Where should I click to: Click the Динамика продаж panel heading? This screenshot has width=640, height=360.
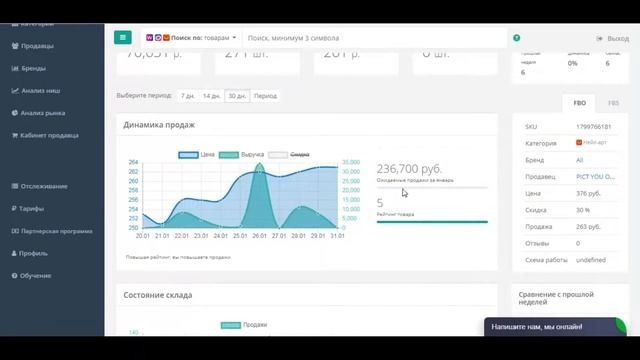159,125
